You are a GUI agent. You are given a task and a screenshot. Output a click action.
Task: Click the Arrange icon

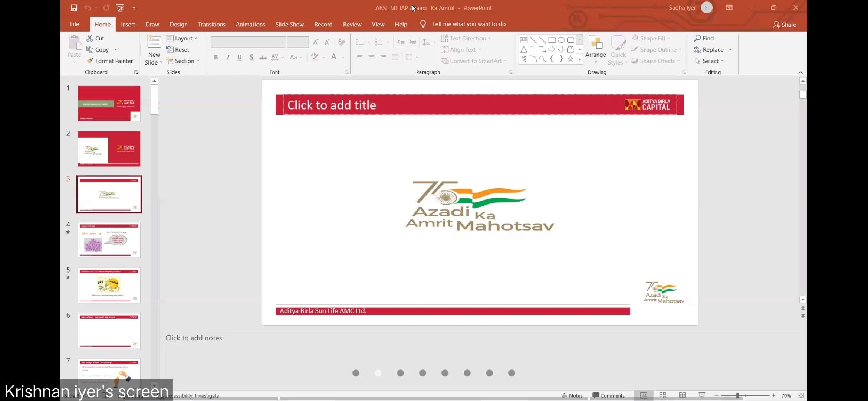pos(596,43)
